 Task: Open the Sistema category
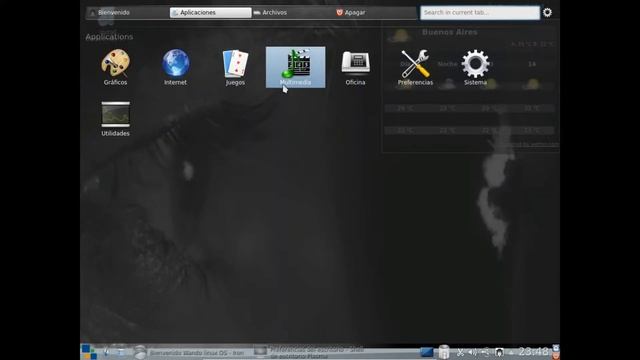click(x=476, y=67)
